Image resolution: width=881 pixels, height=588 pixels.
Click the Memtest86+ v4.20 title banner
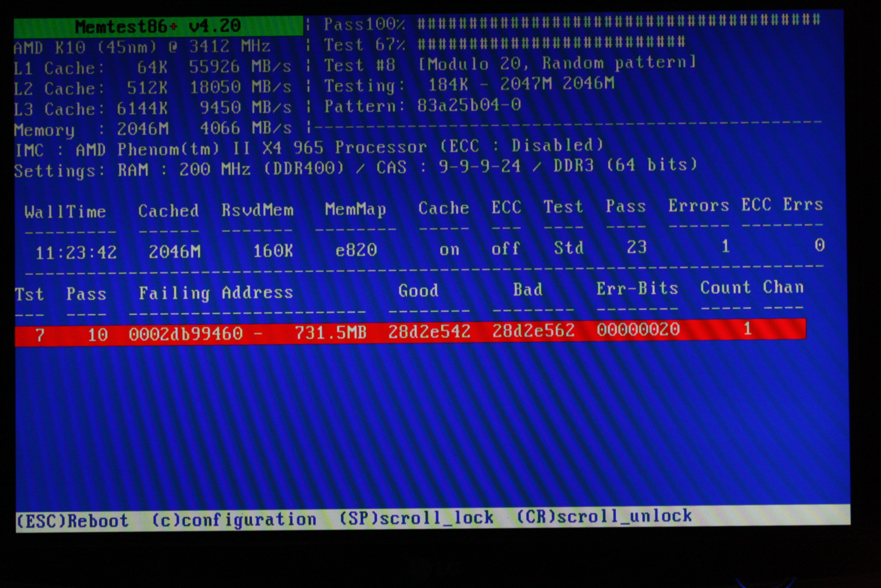[158, 26]
